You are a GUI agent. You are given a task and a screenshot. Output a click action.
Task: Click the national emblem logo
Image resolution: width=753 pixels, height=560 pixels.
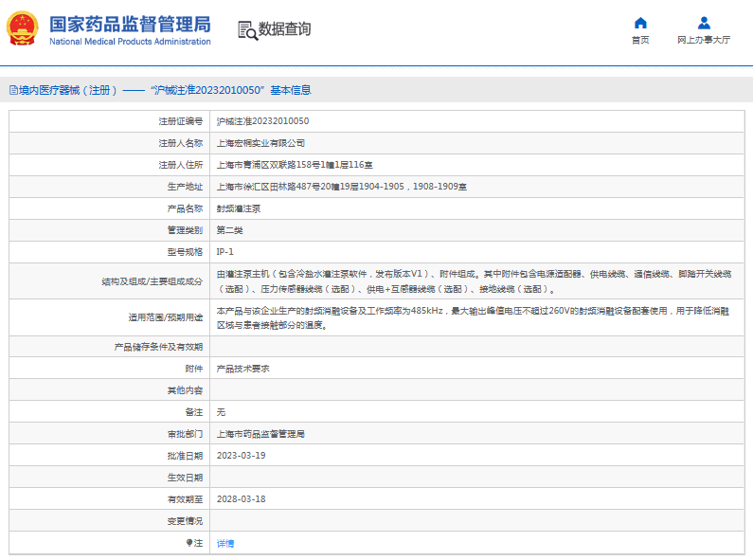[22, 28]
